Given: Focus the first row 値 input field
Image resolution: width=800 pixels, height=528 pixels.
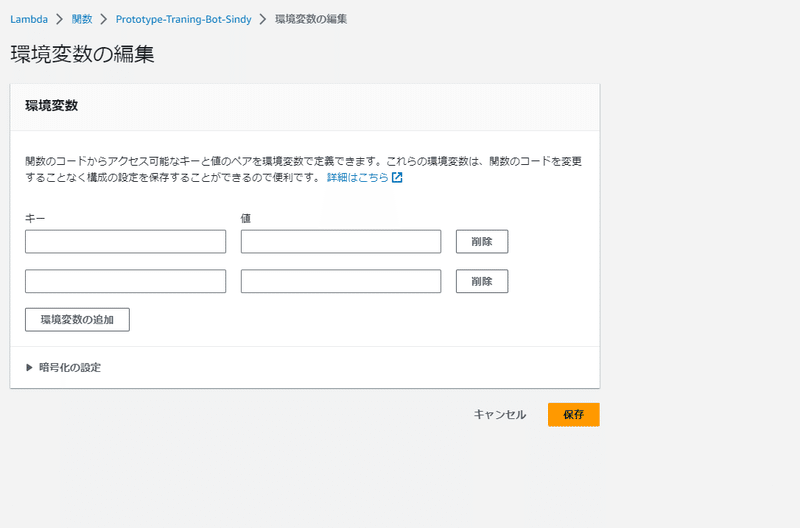Looking at the screenshot, I should 341,241.
